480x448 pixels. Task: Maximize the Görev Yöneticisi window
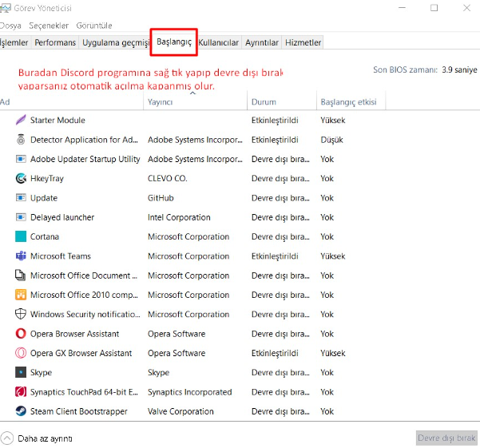(x=434, y=8)
